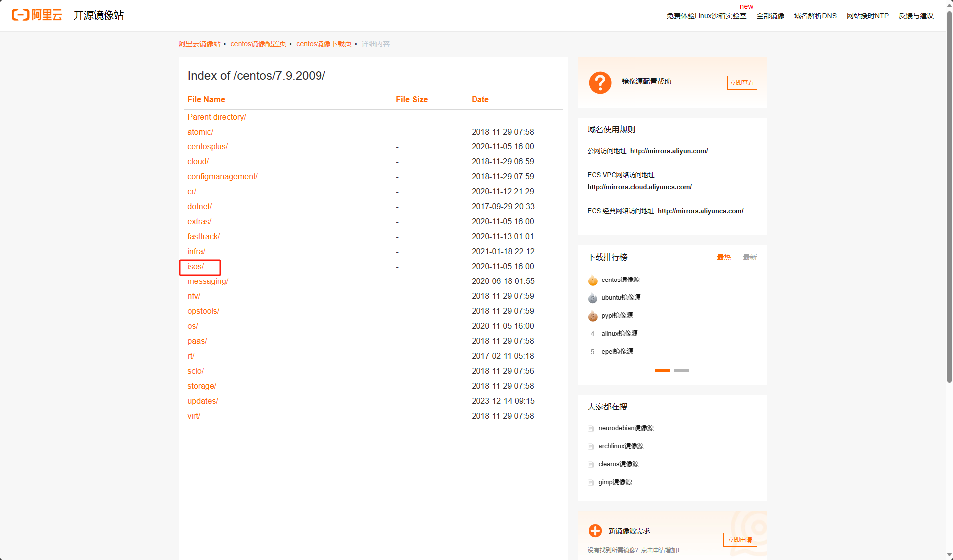Open the rt/ directory

(191, 356)
